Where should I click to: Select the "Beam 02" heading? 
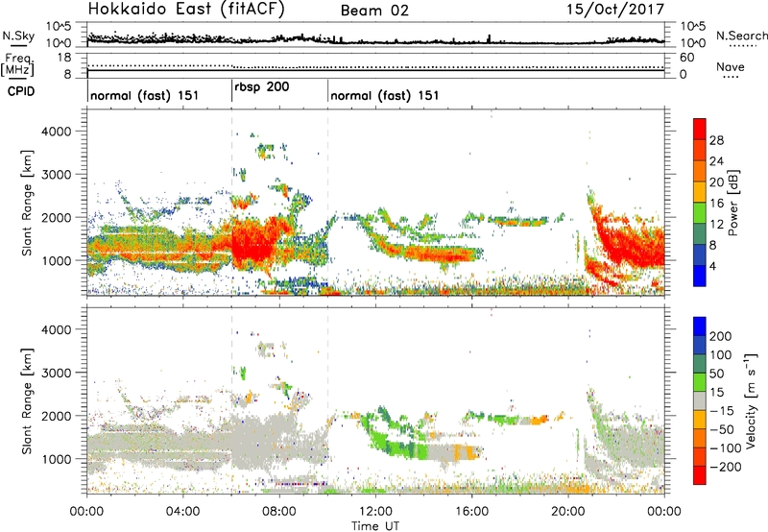[374, 11]
